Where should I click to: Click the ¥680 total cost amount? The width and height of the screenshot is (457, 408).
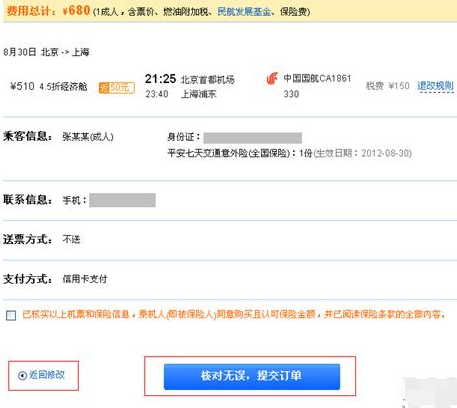coord(76,10)
